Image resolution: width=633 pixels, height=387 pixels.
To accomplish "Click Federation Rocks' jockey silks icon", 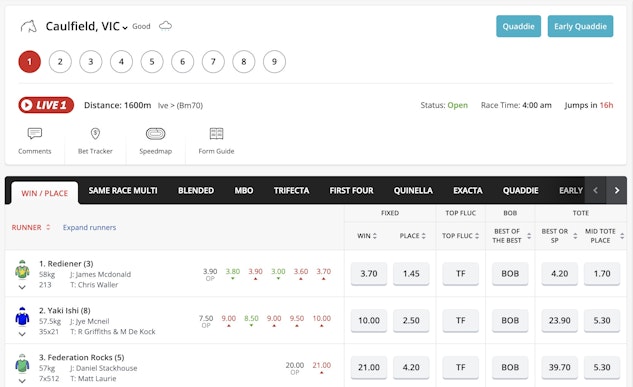I will (22, 363).
